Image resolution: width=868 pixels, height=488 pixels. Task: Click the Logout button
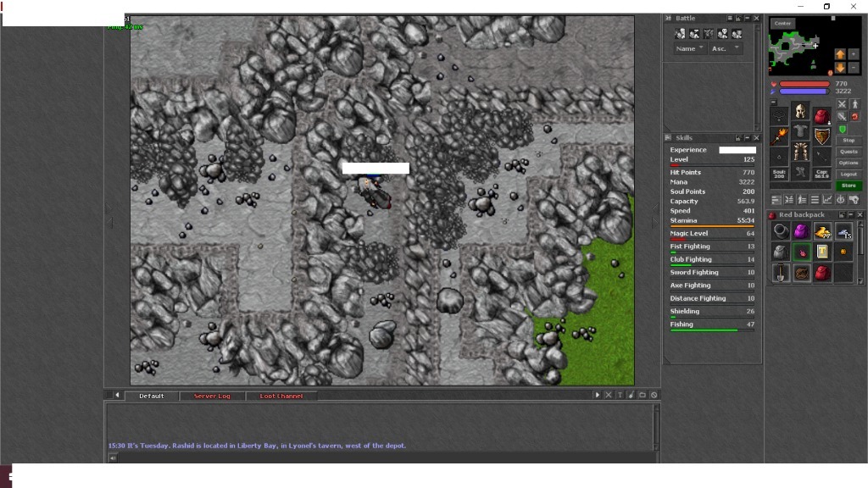[849, 174]
